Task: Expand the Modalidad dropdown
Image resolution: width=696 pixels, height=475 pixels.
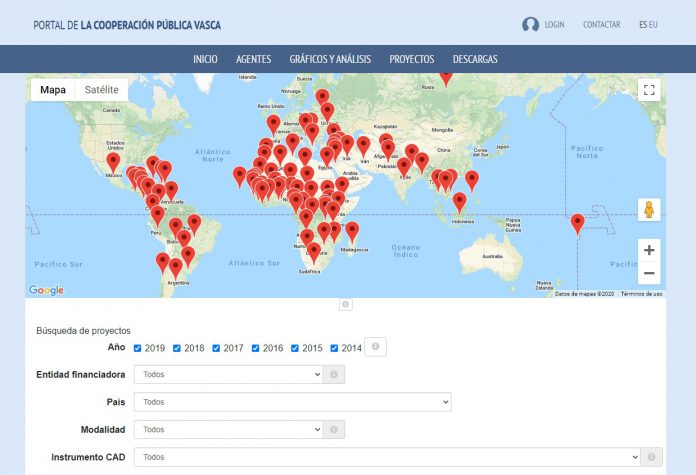Action: (x=229, y=429)
